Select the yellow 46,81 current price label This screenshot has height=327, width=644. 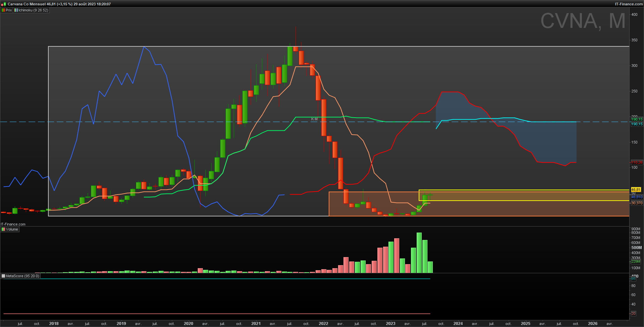click(636, 190)
